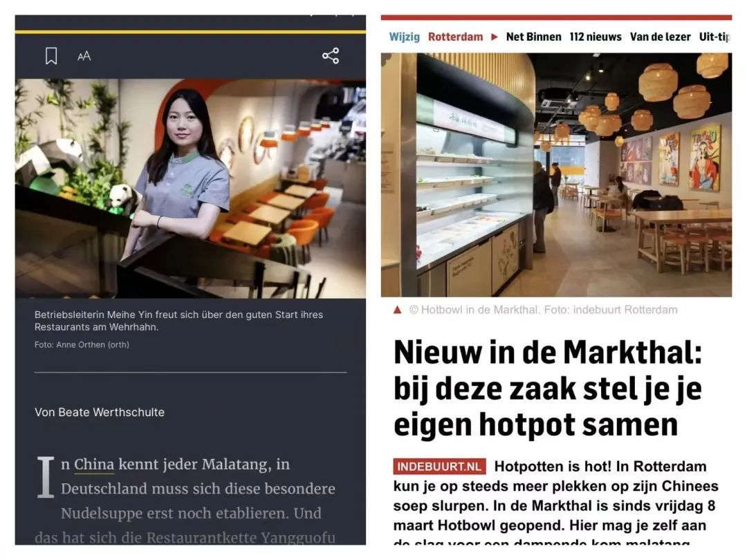
Task: Click the Hotbowl in de Markthal caption
Action: click(543, 310)
